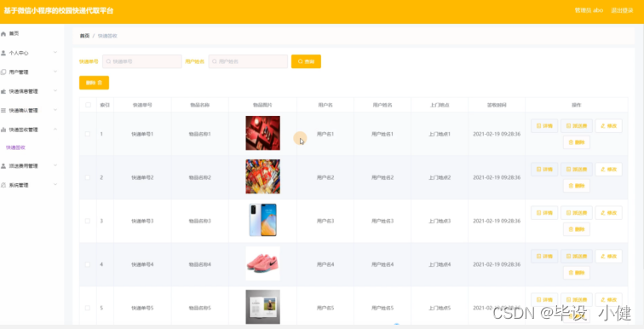Viewport: 644px width, 329px height.
Task: Go to 首页 in the breadcrumb
Action: (x=84, y=36)
